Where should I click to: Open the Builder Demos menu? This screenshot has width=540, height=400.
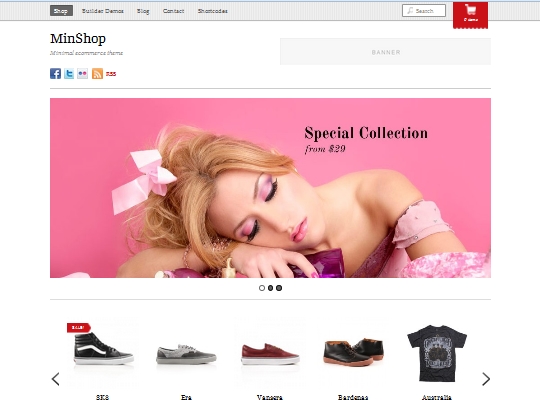(103, 11)
